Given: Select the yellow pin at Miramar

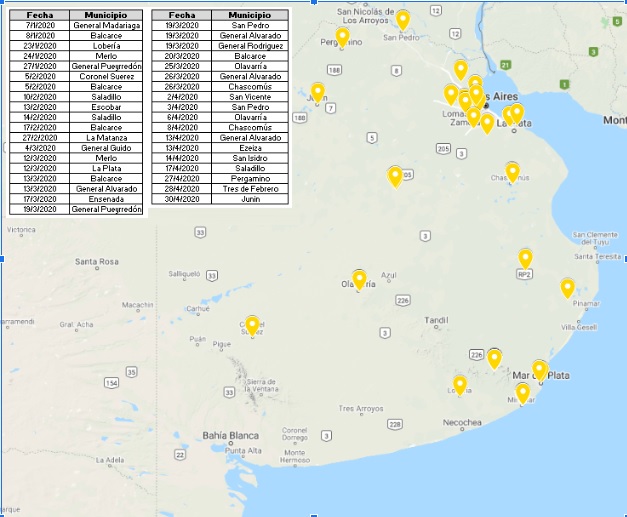Looking at the screenshot, I should pyautogui.click(x=522, y=392).
